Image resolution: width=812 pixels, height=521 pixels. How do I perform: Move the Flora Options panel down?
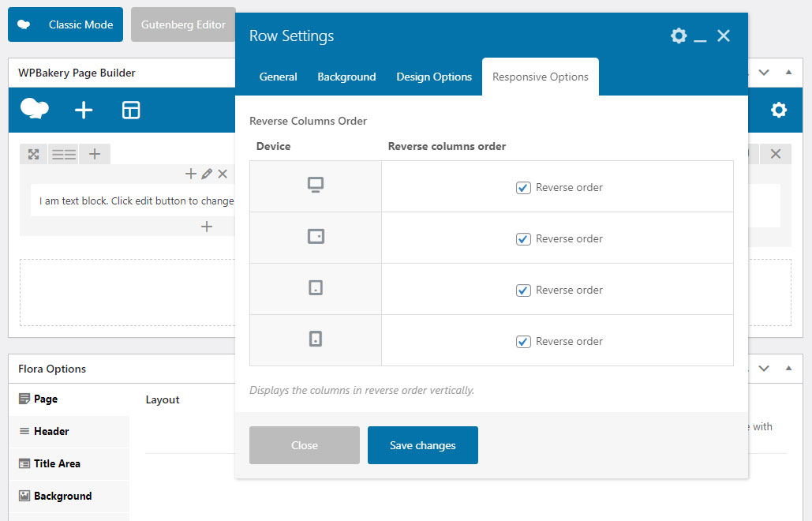tap(763, 369)
